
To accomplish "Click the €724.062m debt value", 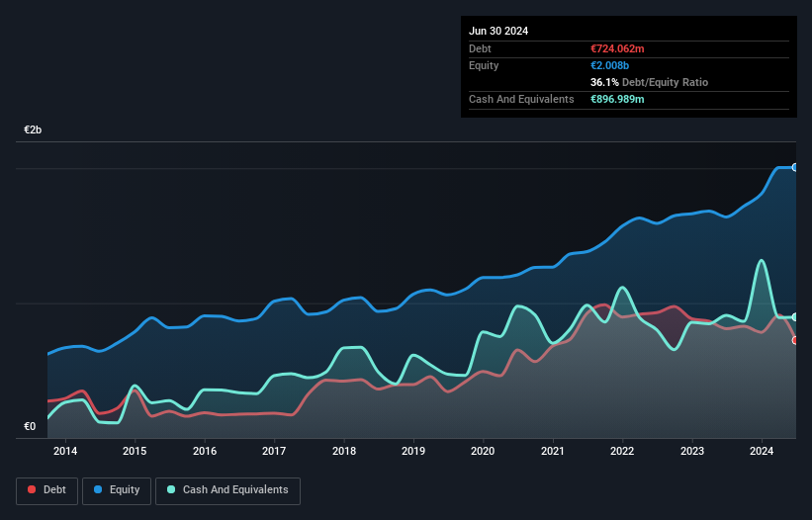I will point(617,48).
